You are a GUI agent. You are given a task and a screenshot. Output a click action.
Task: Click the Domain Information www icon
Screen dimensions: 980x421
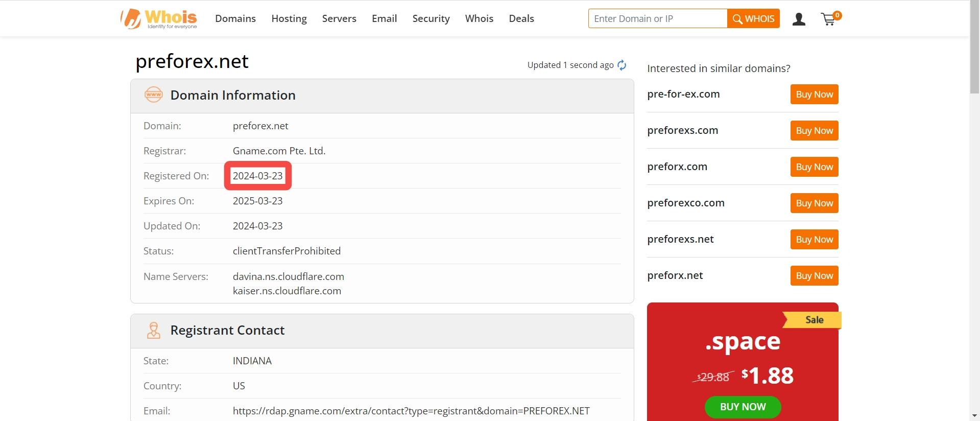coord(153,95)
